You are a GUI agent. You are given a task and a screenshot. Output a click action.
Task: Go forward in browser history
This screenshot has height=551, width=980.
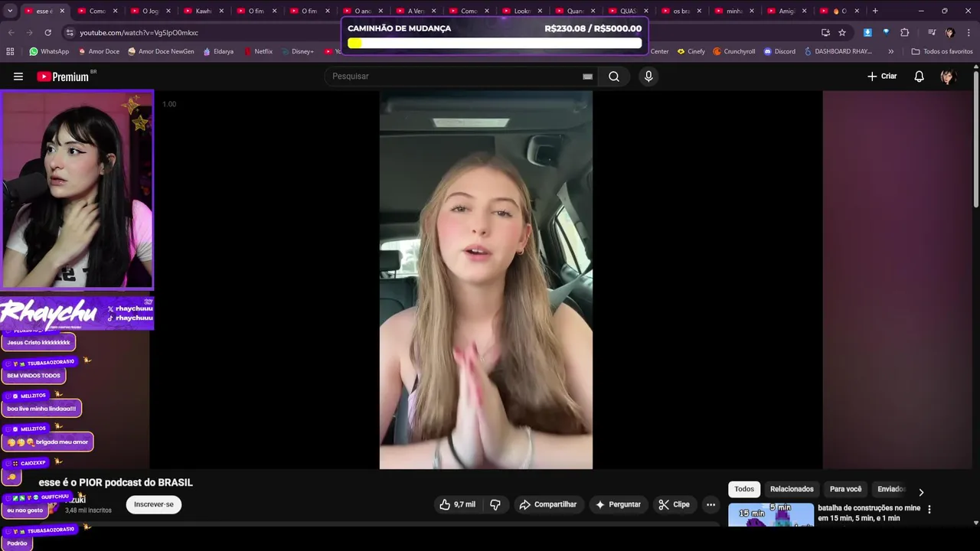click(29, 33)
